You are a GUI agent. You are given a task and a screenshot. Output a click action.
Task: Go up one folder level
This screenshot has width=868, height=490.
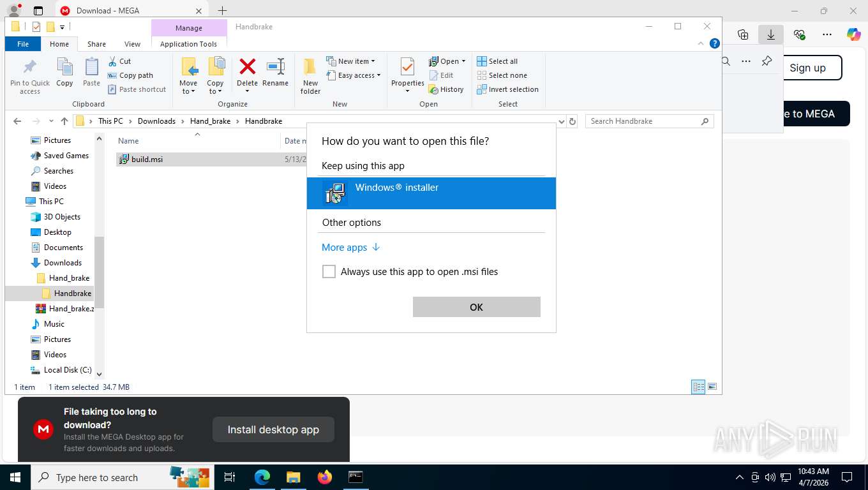(x=64, y=121)
